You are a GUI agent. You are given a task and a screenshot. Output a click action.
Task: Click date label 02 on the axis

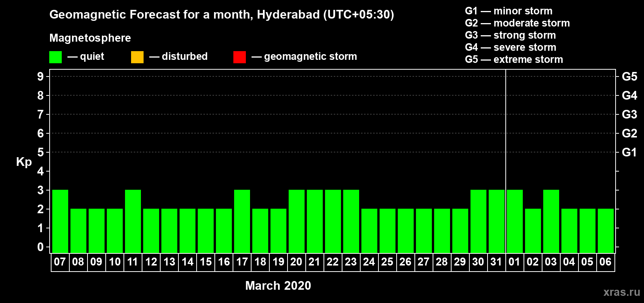[x=533, y=262]
